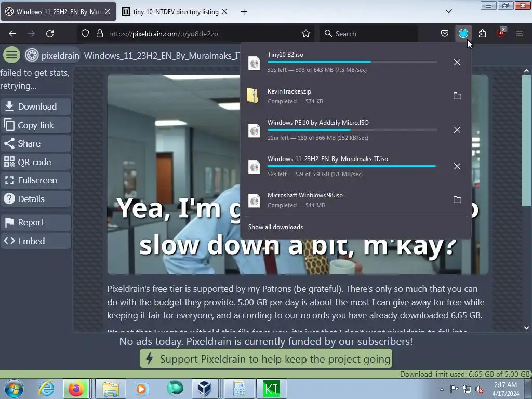Report this file

click(36, 222)
